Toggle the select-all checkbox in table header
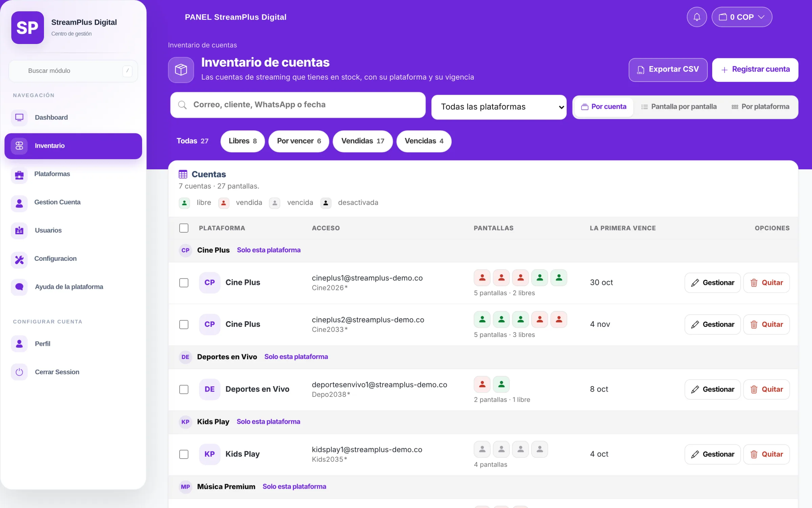Image resolution: width=812 pixels, height=508 pixels. 184,228
